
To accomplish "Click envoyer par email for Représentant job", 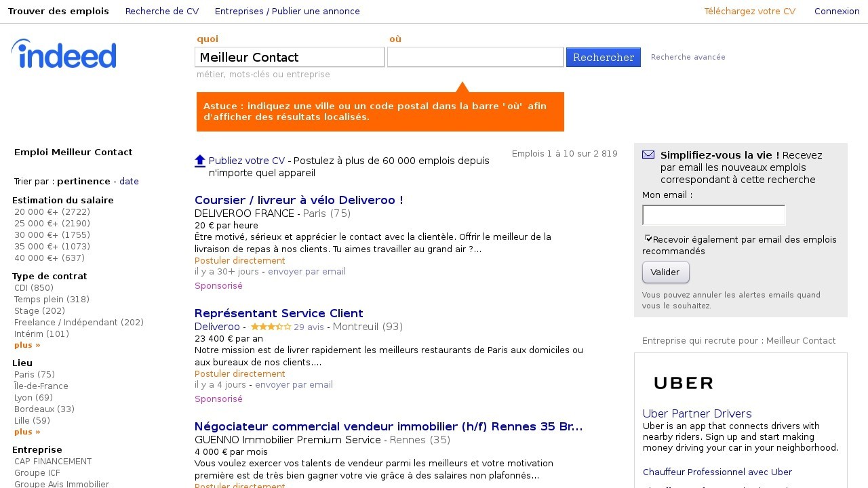I will [x=294, y=385].
